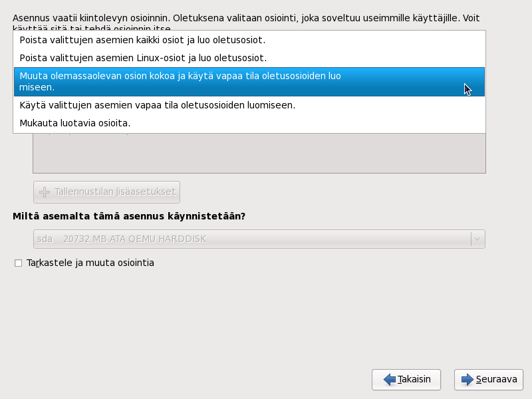532x399 pixels.
Task: Click the Tarkastele ja muuta osiointia label text
Action: click(x=90, y=263)
